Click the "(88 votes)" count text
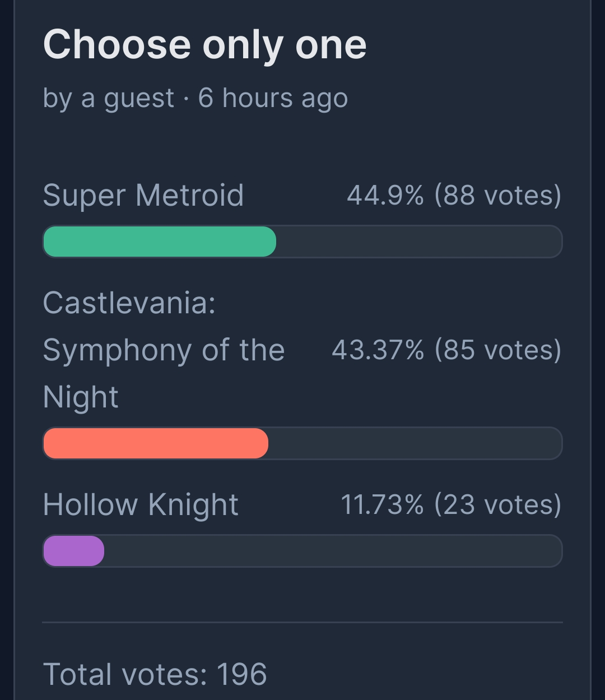Screen dimensions: 605x700 498,196
